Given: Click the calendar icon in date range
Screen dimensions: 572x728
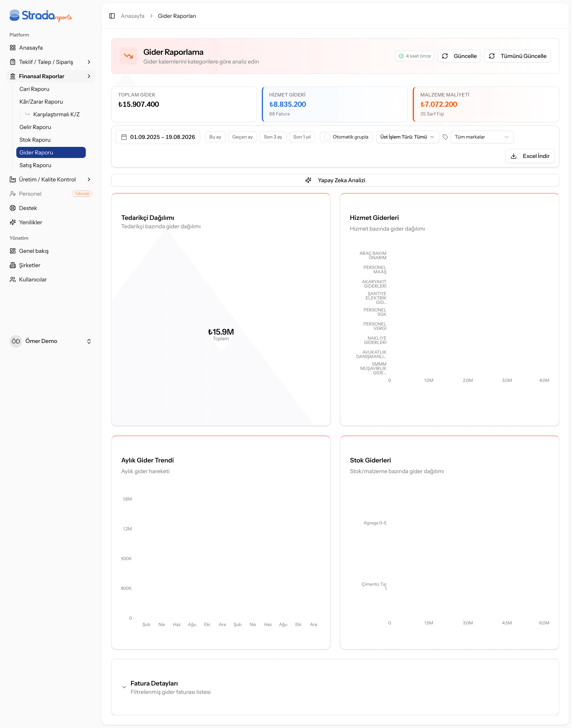Looking at the screenshot, I should tap(124, 137).
